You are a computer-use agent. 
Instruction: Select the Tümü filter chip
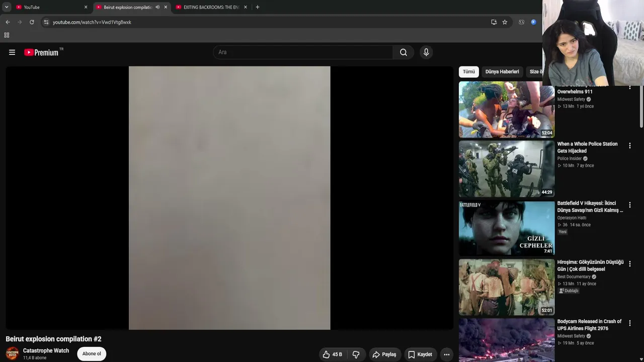tap(469, 72)
